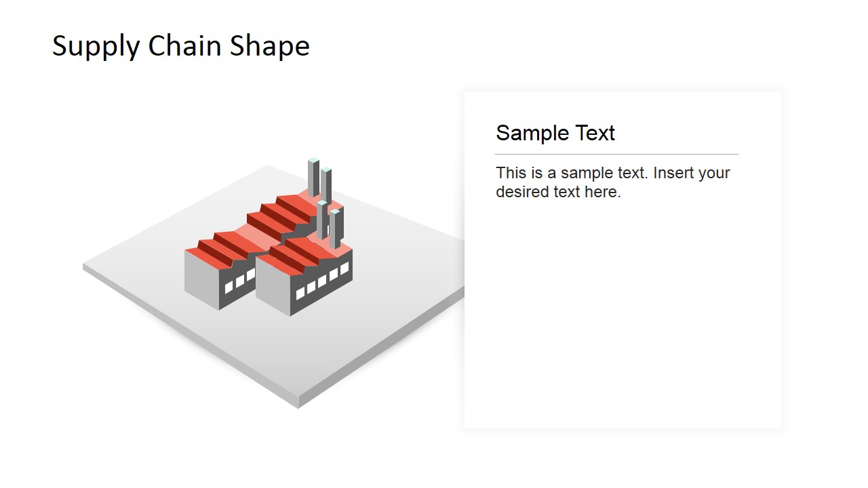This screenshot has width=868, height=488.
Task: Click the front factory's chimney pair
Action: [x=329, y=224]
